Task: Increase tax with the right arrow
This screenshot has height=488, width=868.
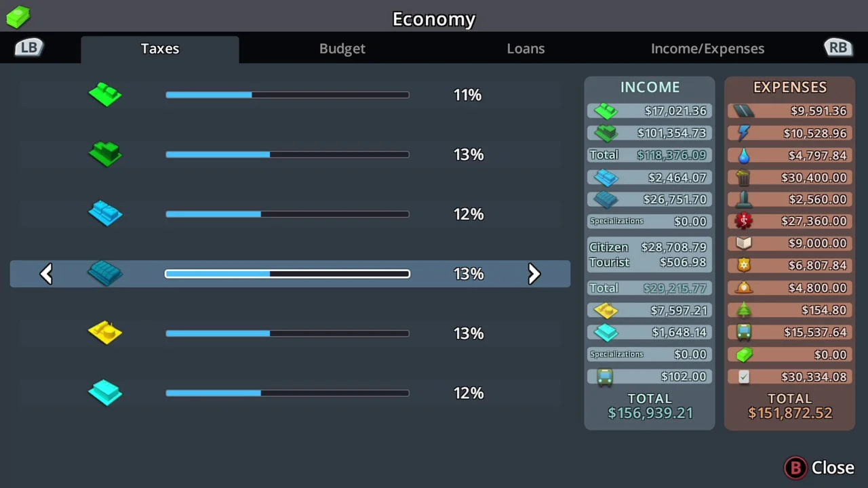Action: [x=534, y=274]
